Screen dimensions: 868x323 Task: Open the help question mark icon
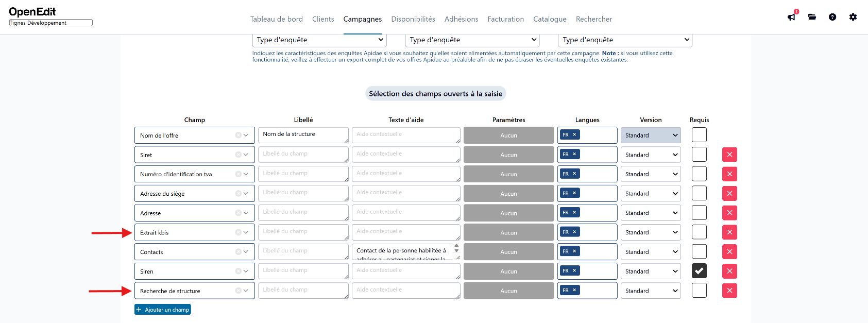tap(832, 17)
